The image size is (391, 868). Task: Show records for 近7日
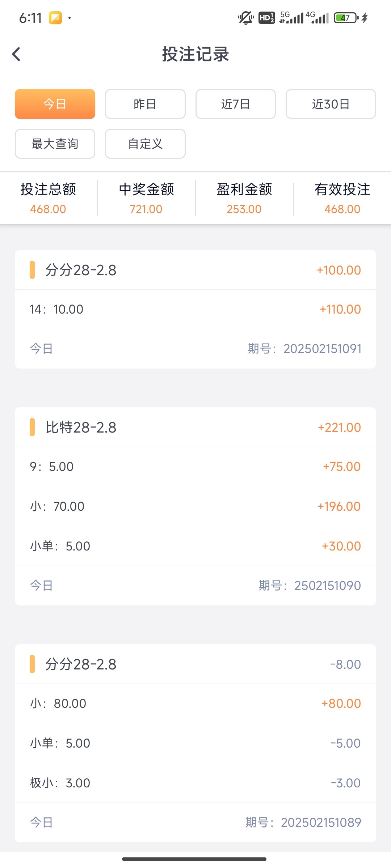236,104
